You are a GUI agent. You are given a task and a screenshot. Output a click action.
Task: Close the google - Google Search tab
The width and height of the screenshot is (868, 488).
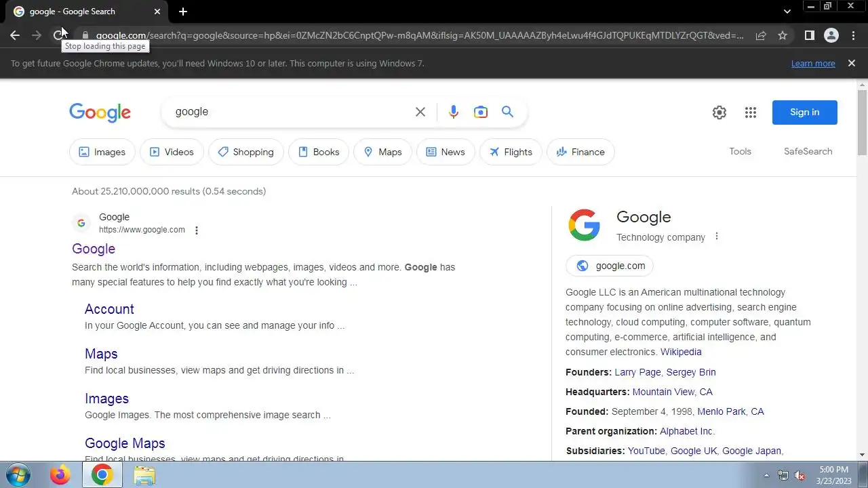[x=157, y=12]
